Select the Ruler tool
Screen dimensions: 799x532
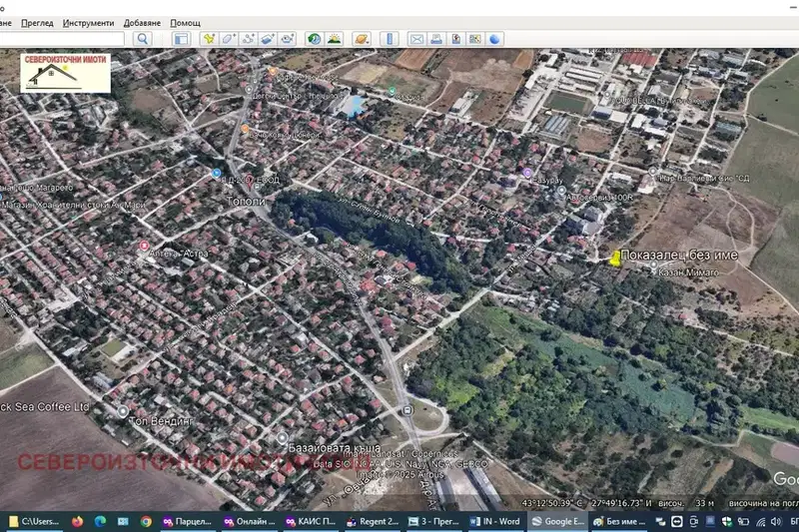click(390, 39)
